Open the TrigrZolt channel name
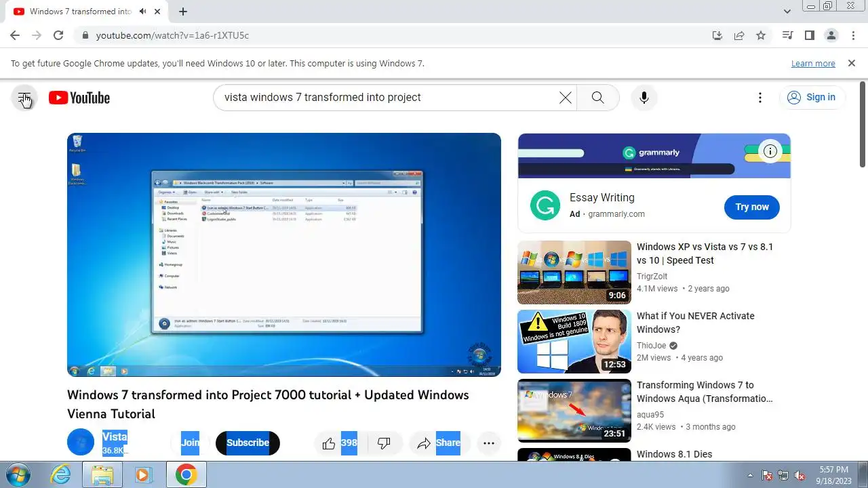 coord(652,276)
